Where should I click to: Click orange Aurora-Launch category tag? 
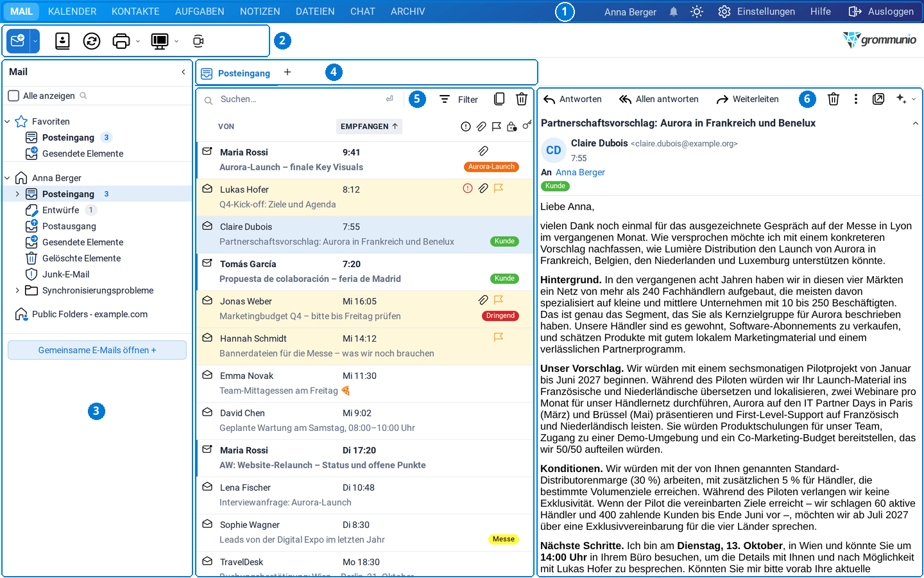(492, 167)
